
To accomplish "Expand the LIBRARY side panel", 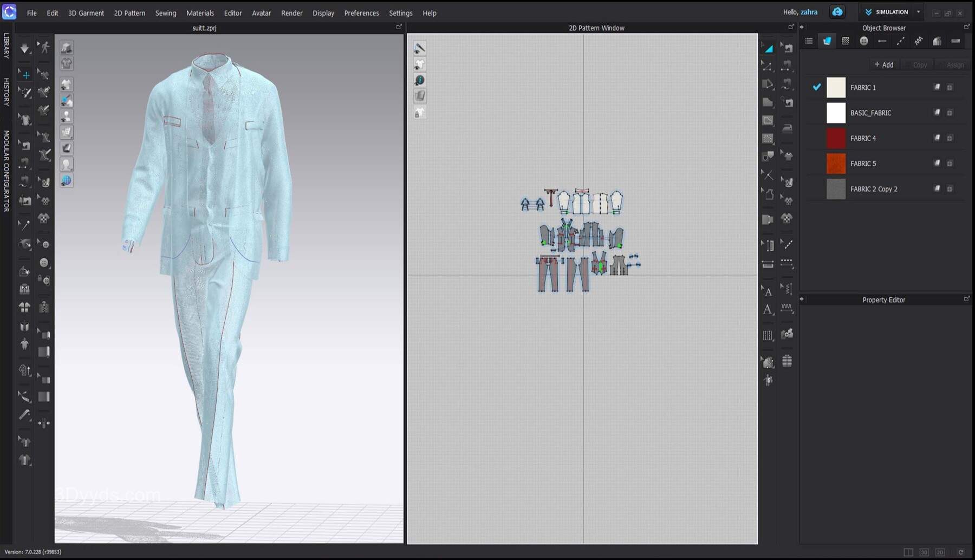I will [x=6, y=45].
